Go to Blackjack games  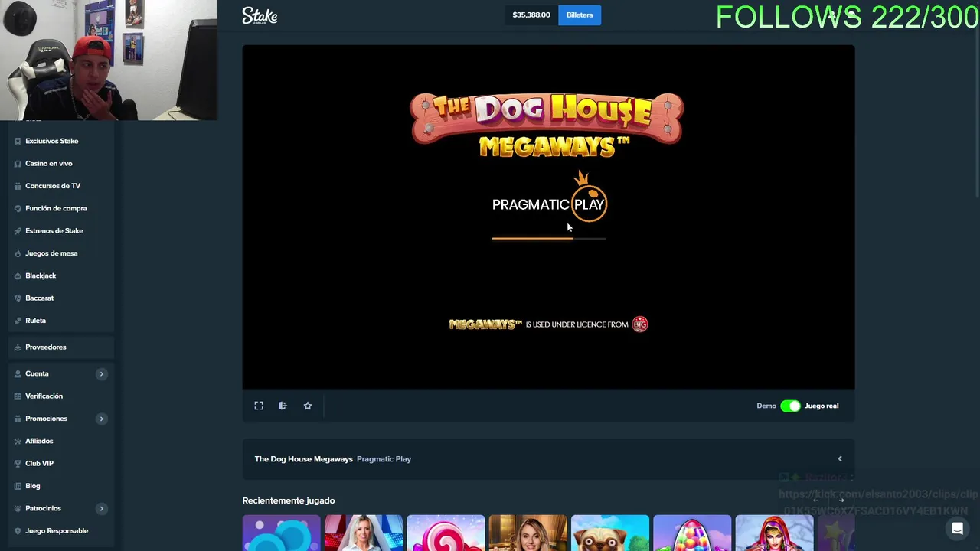point(41,275)
